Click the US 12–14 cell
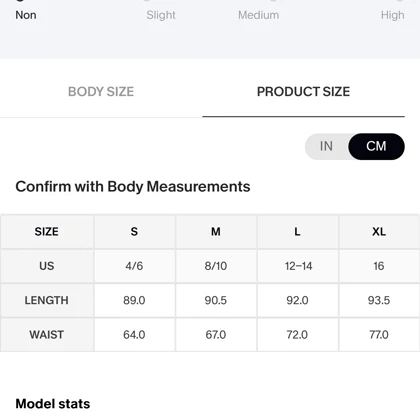Image resolution: width=420 pixels, height=420 pixels. click(x=297, y=266)
